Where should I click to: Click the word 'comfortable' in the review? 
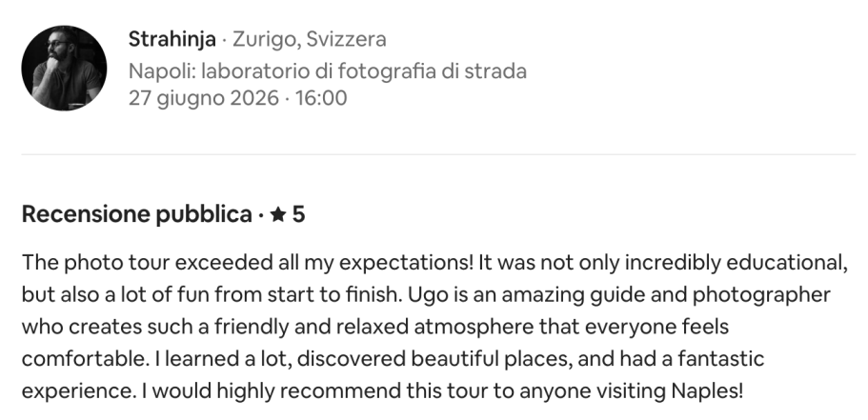[83, 359]
